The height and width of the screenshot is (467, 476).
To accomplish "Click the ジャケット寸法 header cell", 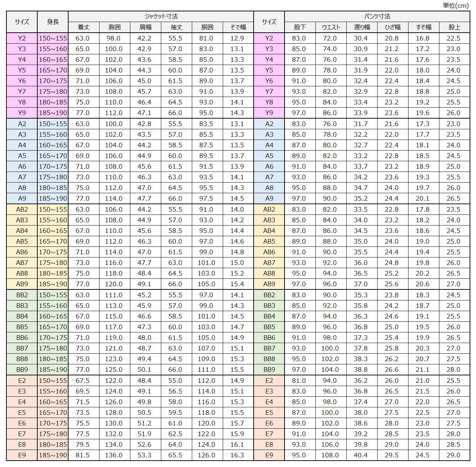I will [161, 16].
